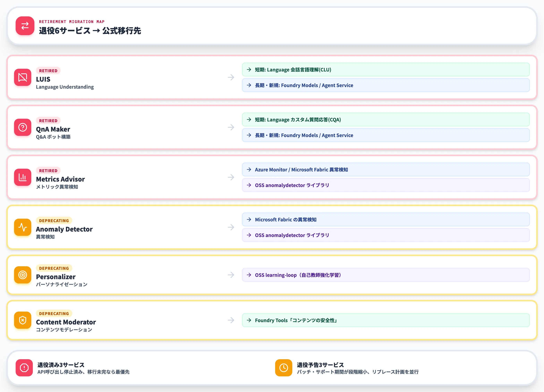Click the QnA Maker service title
The width and height of the screenshot is (544, 392).
coord(53,129)
